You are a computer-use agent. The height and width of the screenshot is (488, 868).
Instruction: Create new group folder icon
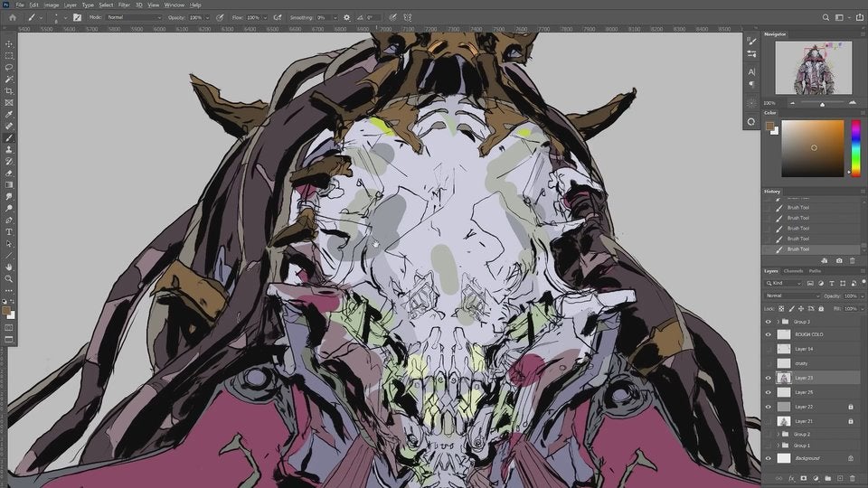[827, 478]
